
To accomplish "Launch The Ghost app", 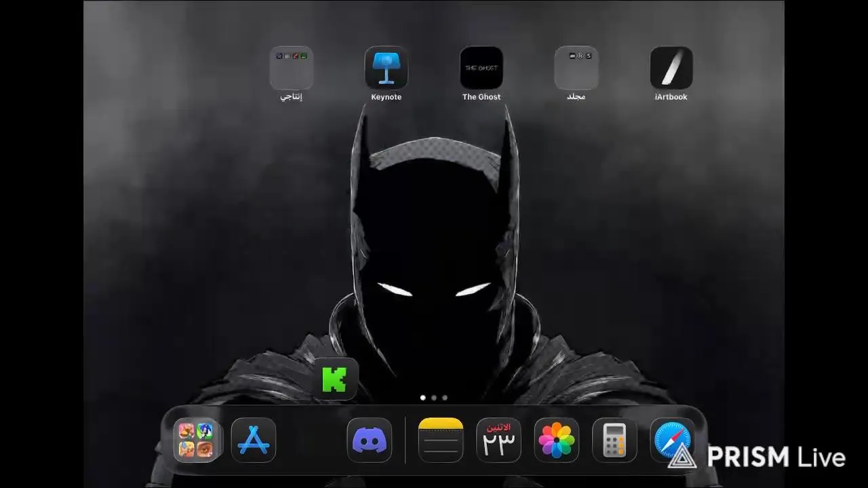I will click(x=481, y=68).
